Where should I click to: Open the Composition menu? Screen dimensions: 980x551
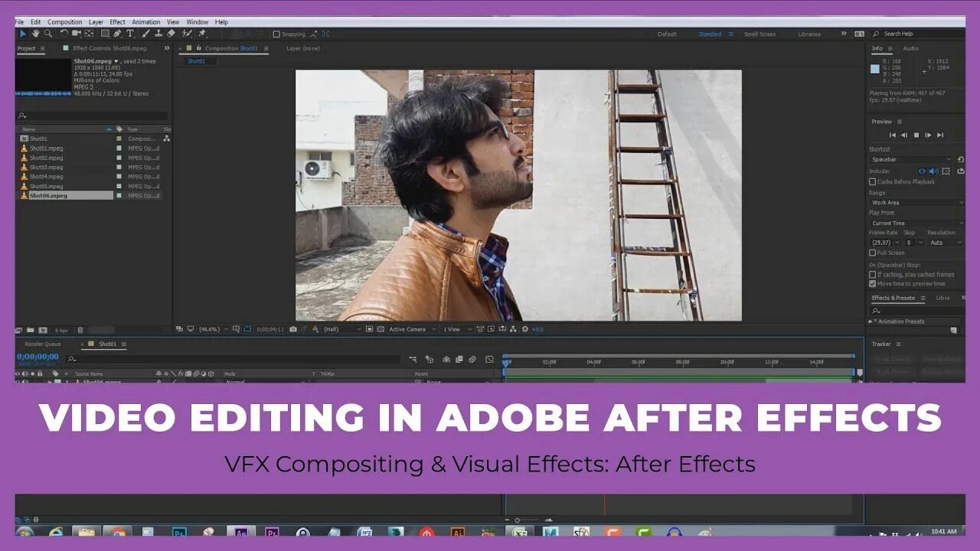[65, 22]
